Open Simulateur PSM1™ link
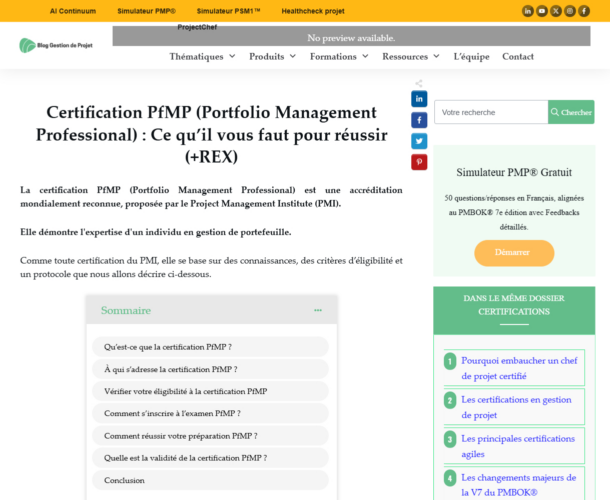610x500 pixels. [x=228, y=11]
